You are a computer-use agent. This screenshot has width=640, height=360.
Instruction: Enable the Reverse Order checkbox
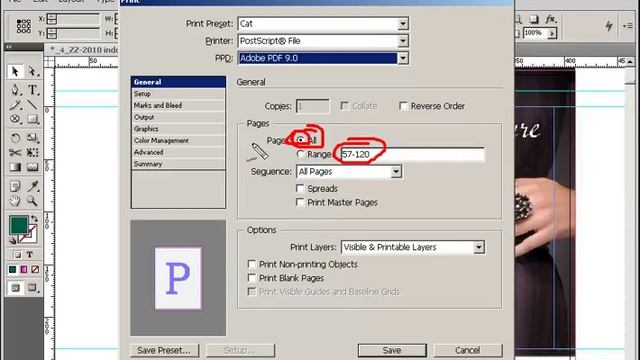403,106
